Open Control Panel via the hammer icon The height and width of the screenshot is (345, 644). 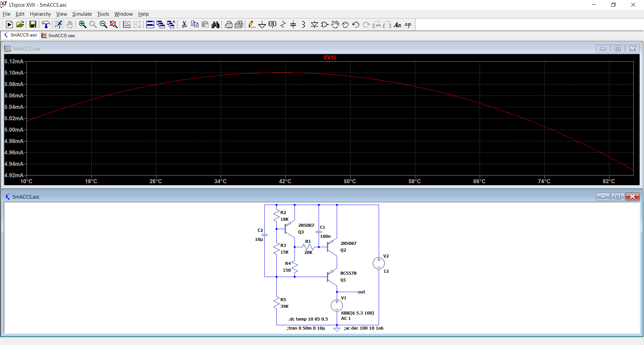(x=46, y=24)
